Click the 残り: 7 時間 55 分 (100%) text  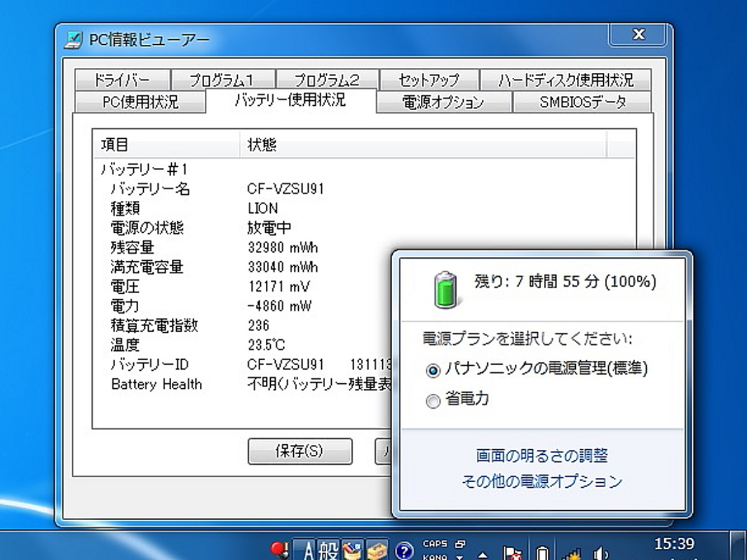click(565, 281)
